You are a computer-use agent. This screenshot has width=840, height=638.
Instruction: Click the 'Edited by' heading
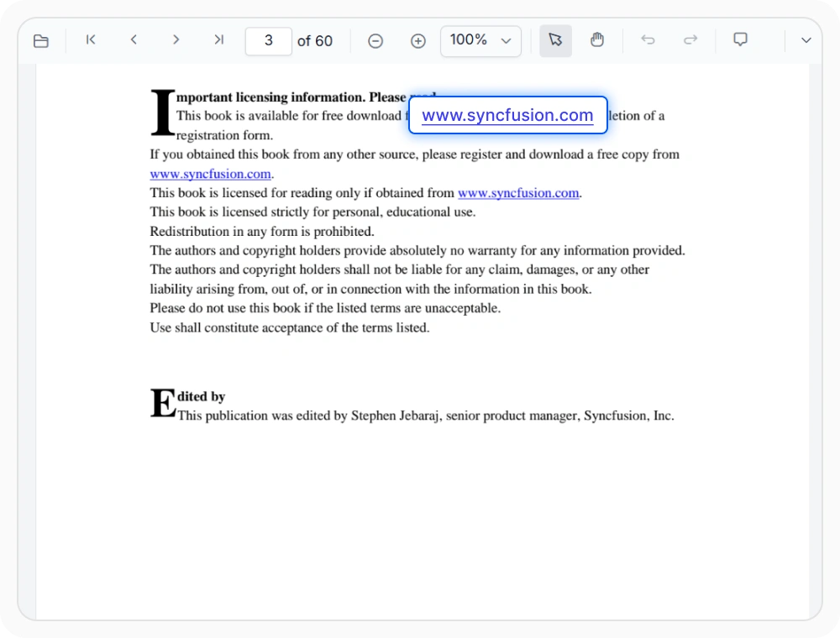[x=188, y=402]
